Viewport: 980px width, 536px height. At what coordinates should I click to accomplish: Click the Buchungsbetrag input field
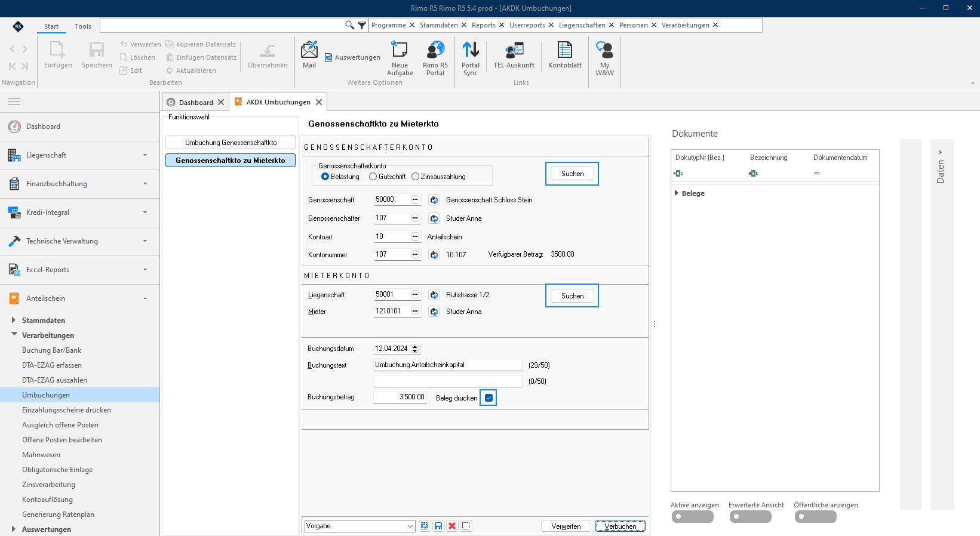[x=400, y=397]
